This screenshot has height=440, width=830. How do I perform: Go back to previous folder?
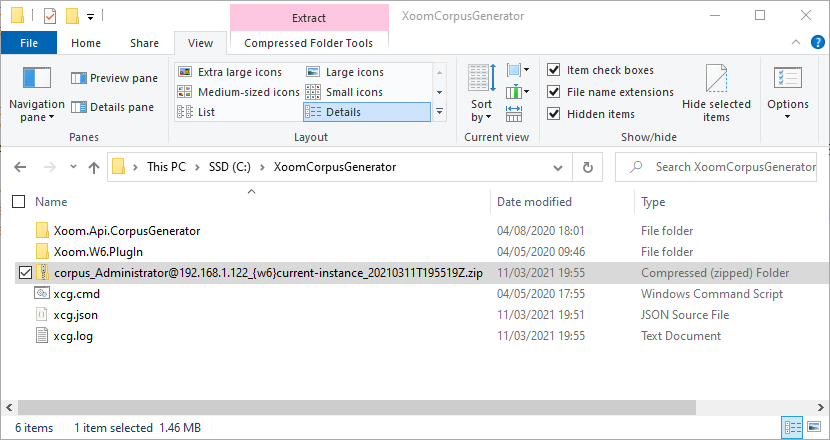[20, 167]
